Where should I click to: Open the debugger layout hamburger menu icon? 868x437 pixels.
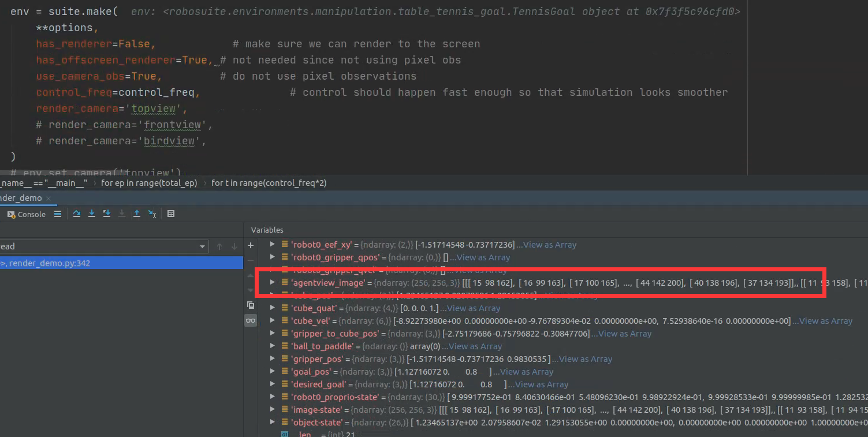(x=58, y=214)
